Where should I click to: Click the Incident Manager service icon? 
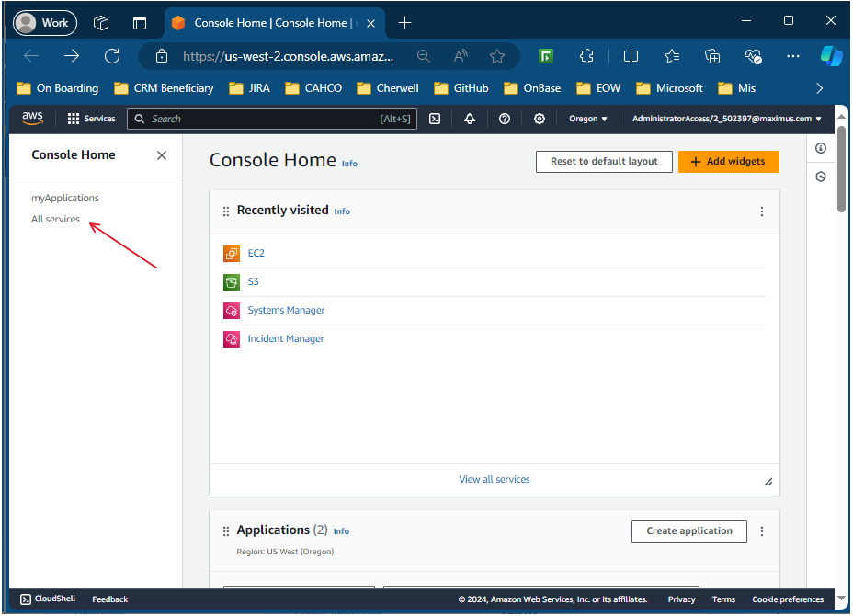coord(232,339)
